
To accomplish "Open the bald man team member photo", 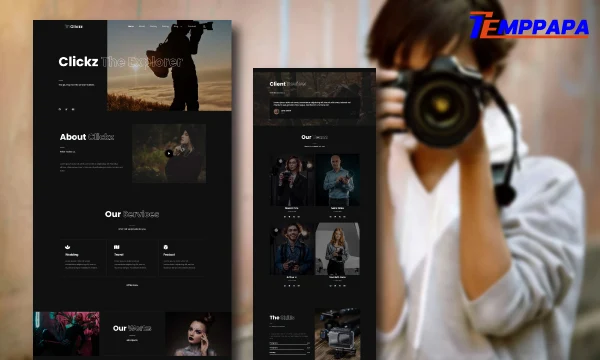I will 338,180.
